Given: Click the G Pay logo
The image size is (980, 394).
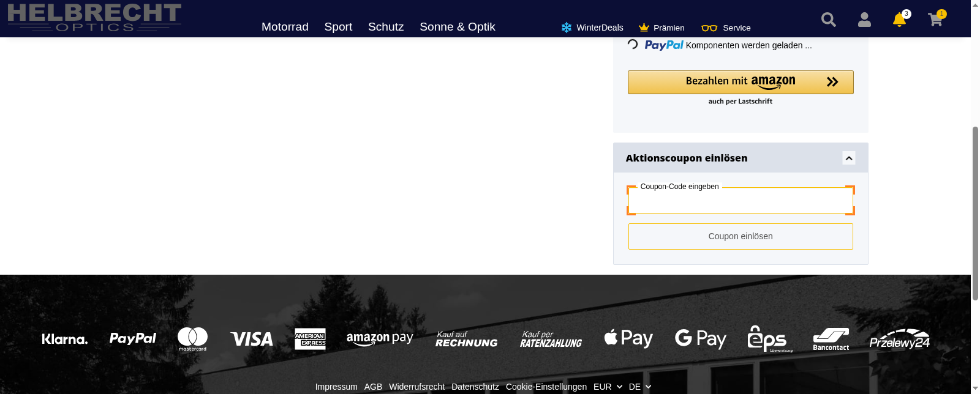Looking at the screenshot, I should [x=701, y=339].
